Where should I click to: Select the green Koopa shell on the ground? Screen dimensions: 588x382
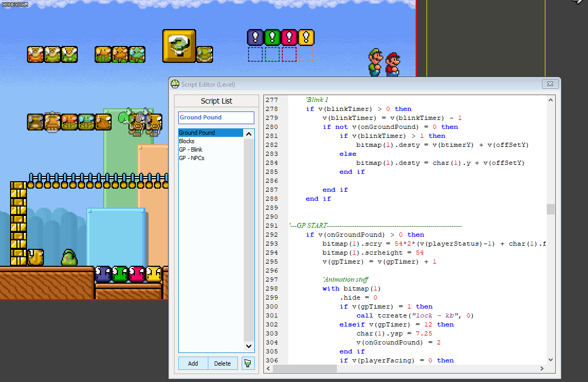[69, 257]
